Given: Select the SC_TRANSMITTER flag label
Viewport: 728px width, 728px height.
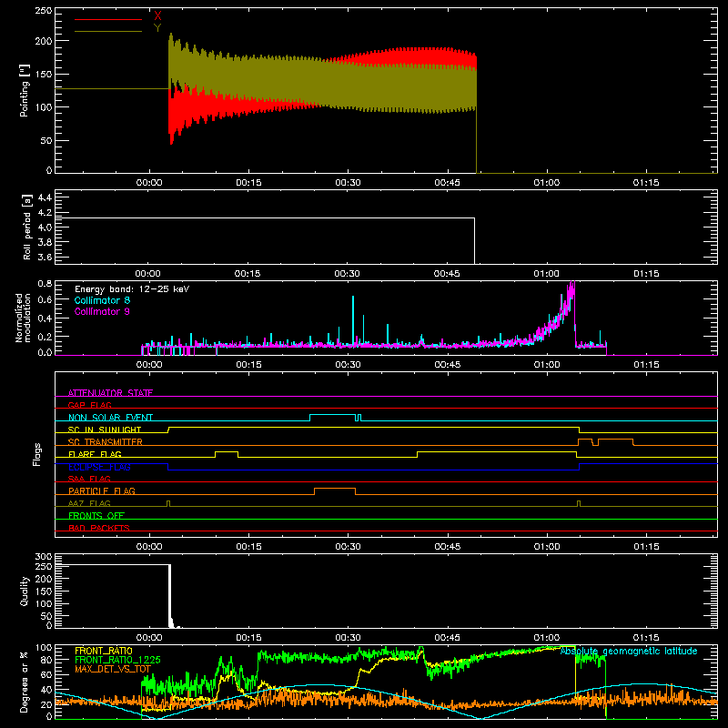Looking at the screenshot, I should [x=105, y=441].
